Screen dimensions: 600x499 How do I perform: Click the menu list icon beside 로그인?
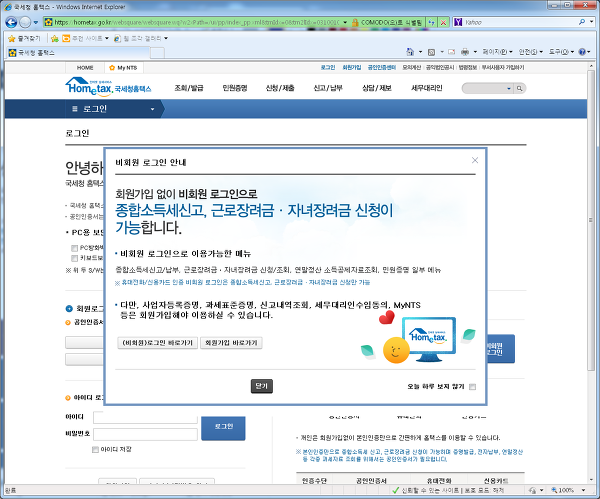pyautogui.click(x=75, y=109)
